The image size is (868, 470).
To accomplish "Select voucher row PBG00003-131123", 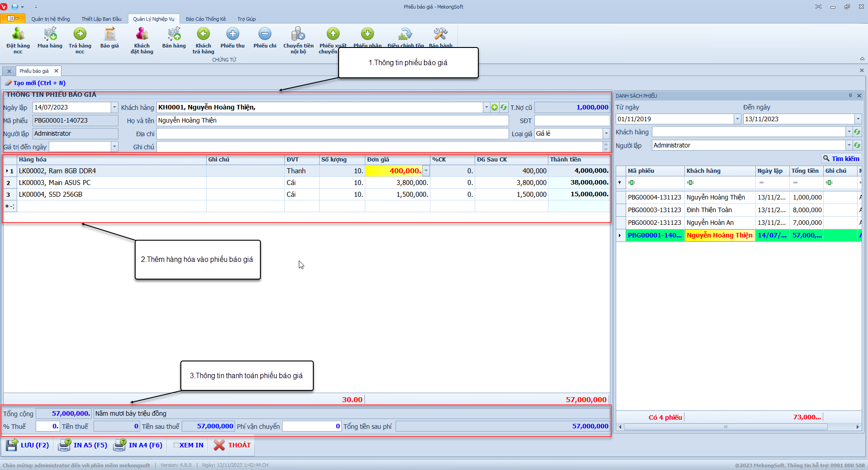I will pos(654,210).
